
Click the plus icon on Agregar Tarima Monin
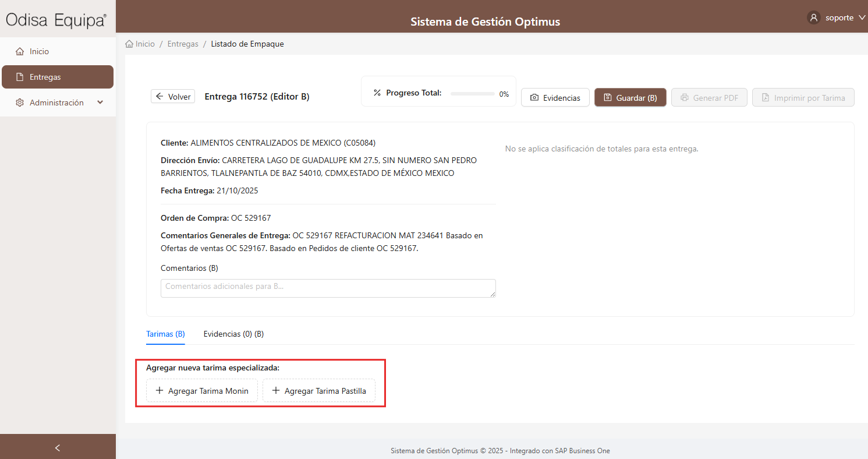click(160, 390)
